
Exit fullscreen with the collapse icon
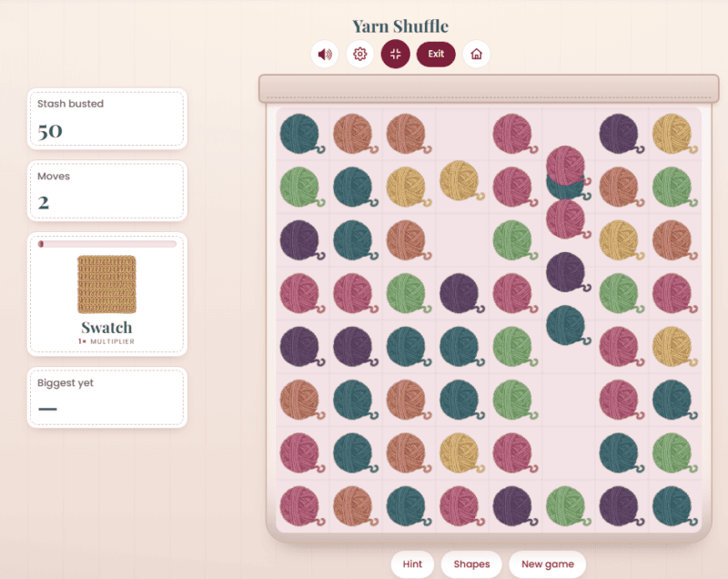pos(396,55)
